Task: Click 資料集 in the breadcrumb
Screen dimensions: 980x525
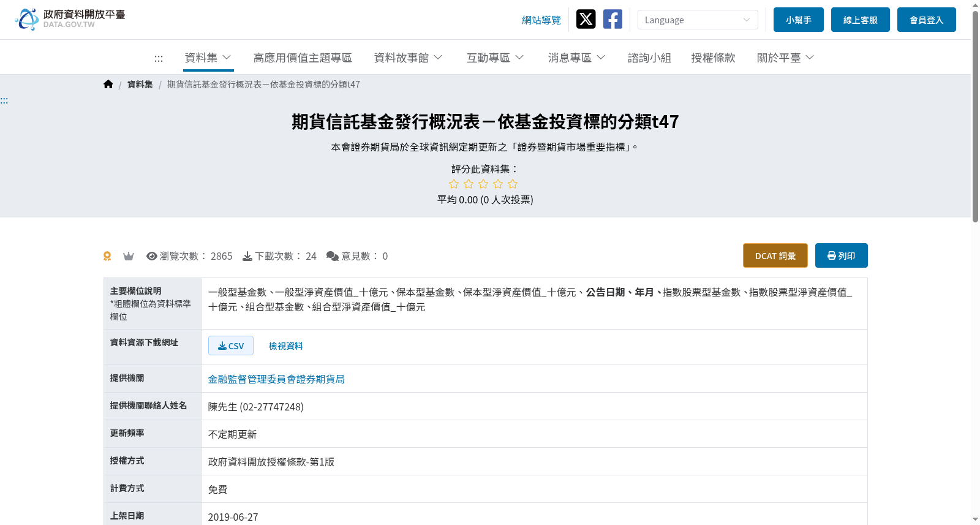Action: pos(140,85)
